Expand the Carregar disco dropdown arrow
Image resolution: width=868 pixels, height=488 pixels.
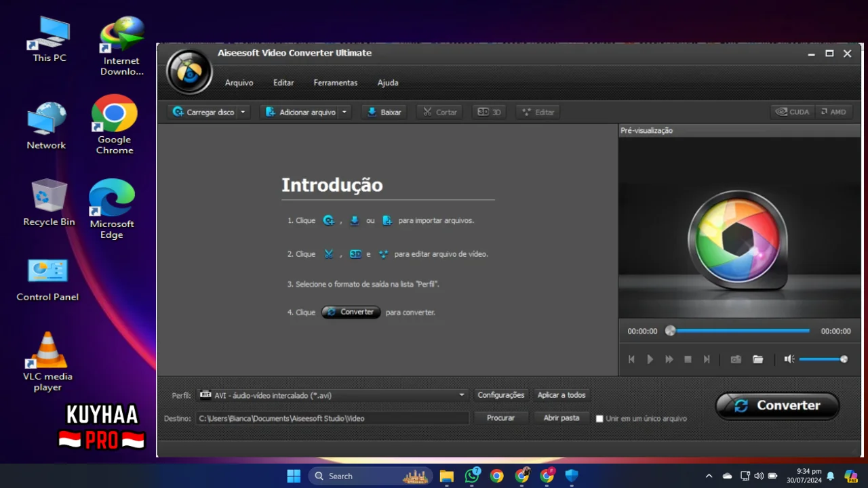click(x=243, y=112)
